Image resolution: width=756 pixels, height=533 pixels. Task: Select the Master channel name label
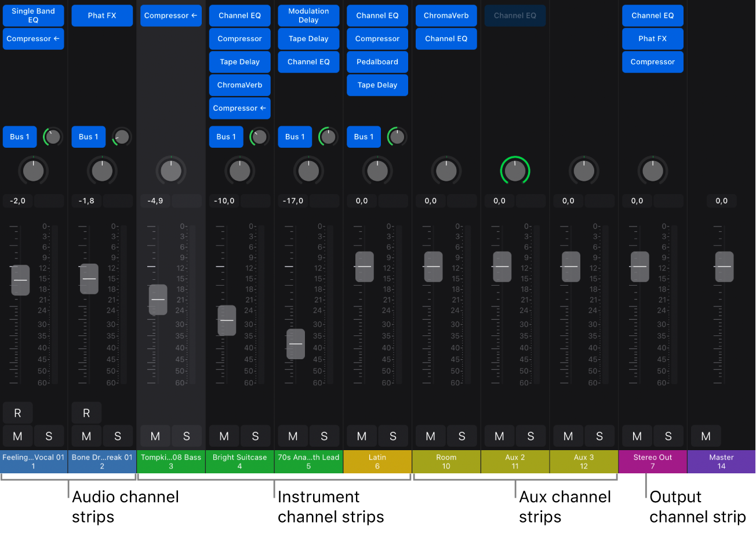click(x=722, y=462)
